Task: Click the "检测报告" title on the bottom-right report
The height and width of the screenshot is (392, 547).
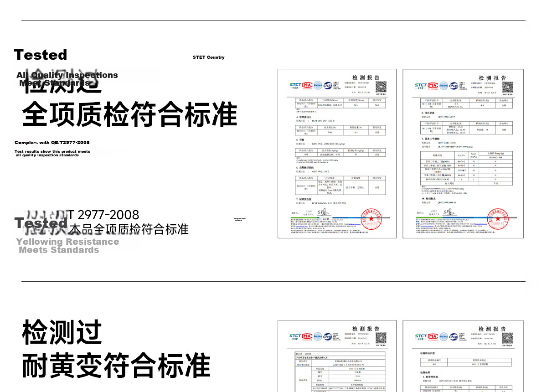Action: (492, 329)
